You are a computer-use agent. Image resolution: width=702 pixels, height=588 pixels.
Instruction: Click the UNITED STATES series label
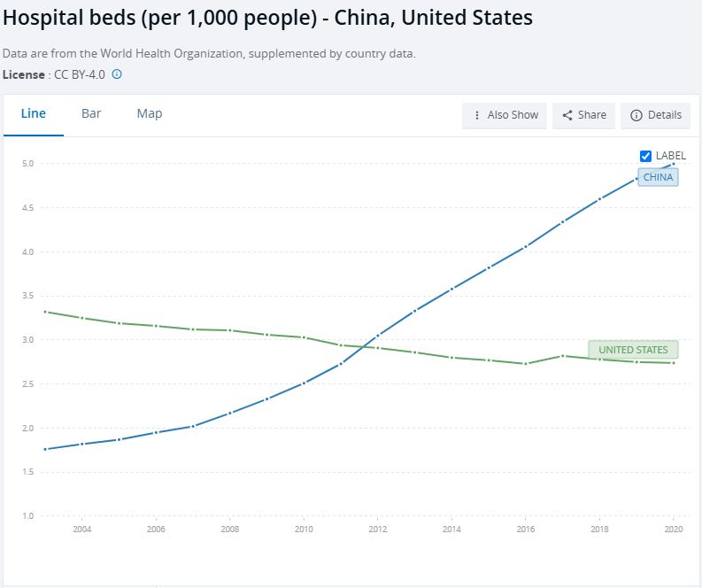coord(633,350)
